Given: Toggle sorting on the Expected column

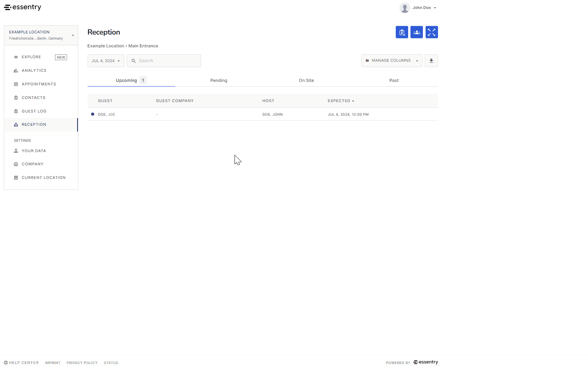Looking at the screenshot, I should [341, 101].
